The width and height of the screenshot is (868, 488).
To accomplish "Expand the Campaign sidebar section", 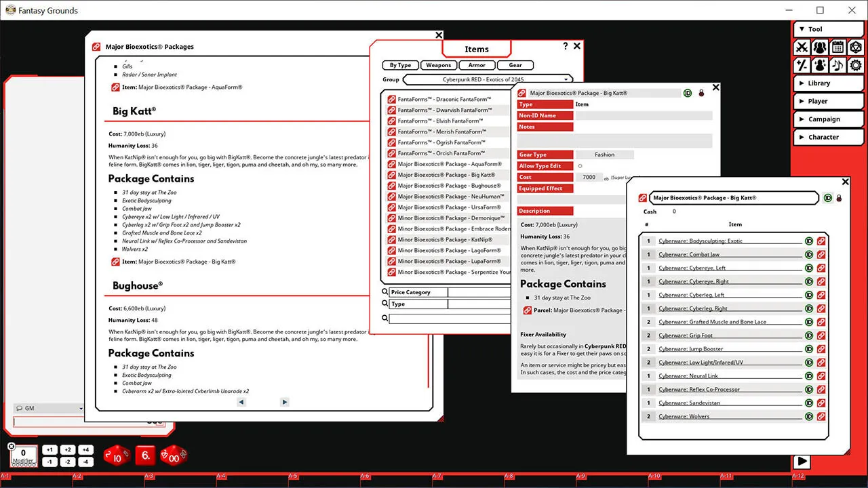I will (828, 119).
